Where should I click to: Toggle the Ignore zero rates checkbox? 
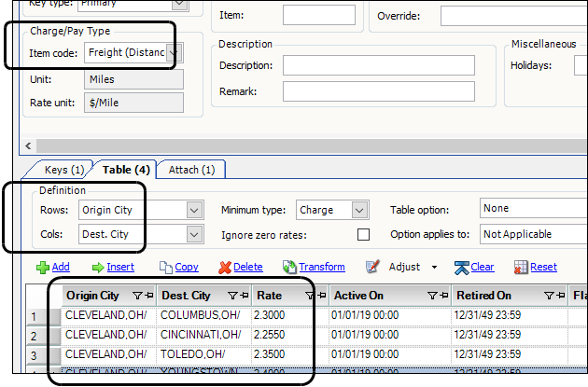(363, 234)
